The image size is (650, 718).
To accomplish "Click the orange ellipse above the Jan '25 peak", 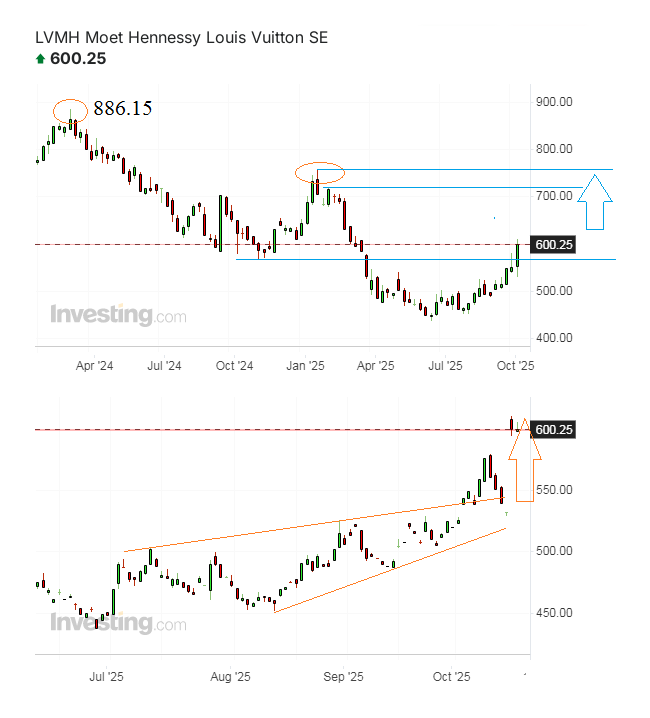I will 320,172.
